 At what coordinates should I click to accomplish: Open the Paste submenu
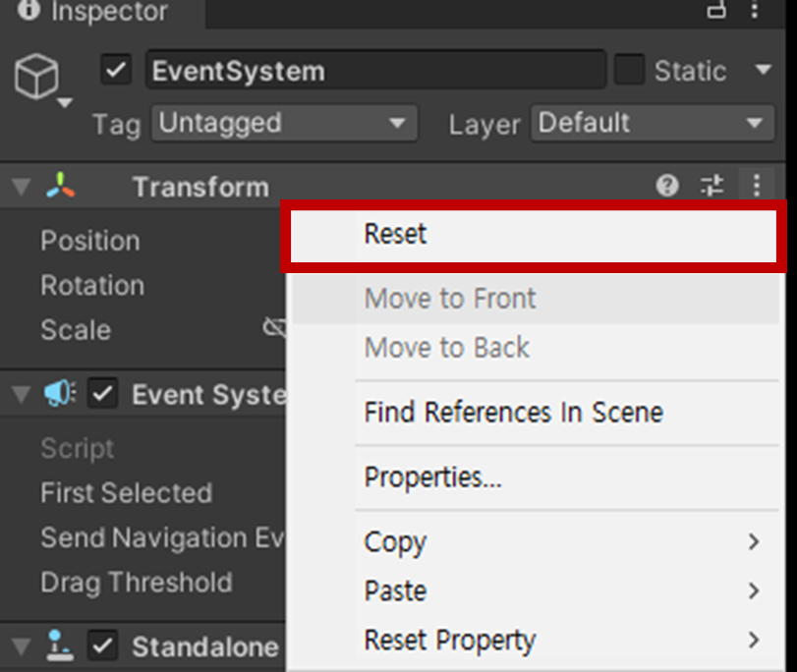point(536,590)
